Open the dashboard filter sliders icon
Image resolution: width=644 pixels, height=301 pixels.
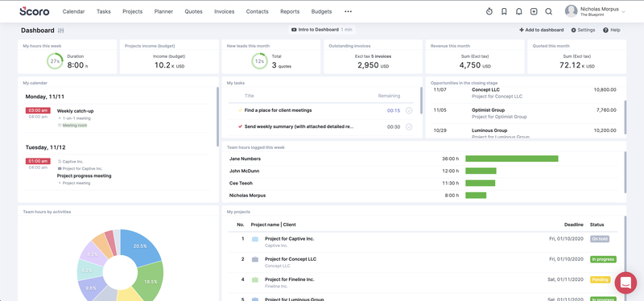click(61, 31)
